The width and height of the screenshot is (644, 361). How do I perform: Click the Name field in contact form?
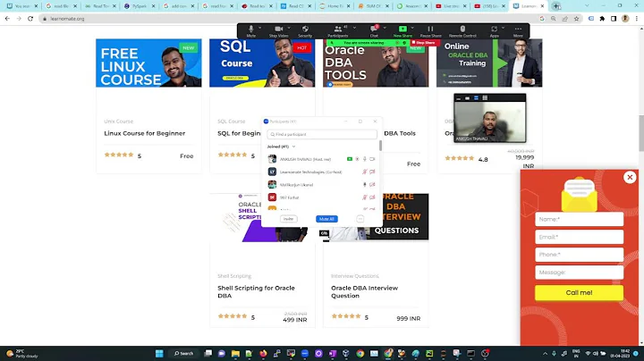tap(579, 219)
